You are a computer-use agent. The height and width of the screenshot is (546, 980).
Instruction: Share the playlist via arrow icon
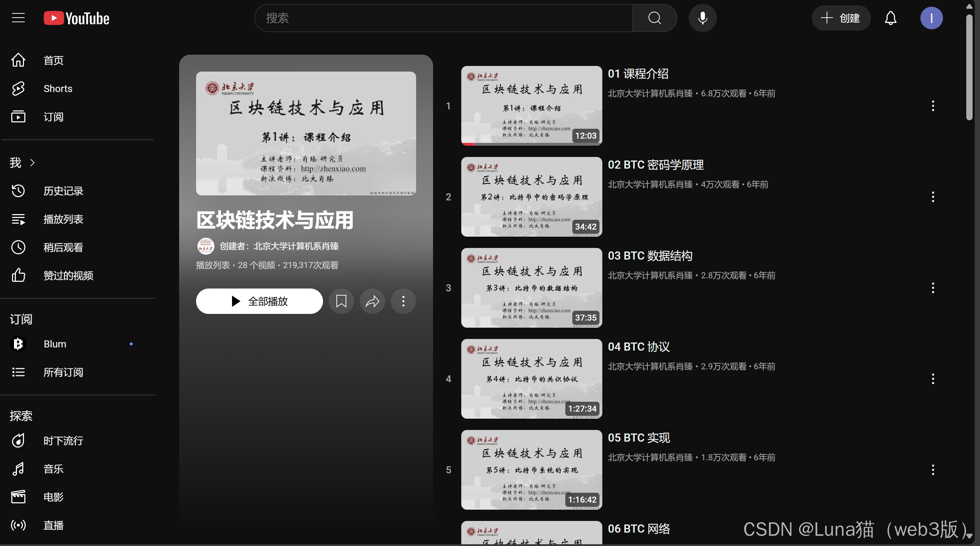pos(372,301)
